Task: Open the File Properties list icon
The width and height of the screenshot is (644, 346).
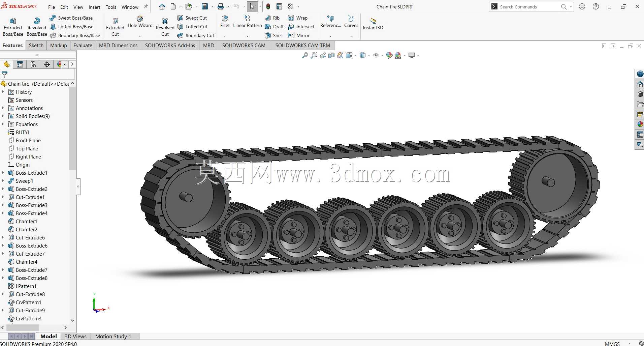Action: click(x=279, y=6)
